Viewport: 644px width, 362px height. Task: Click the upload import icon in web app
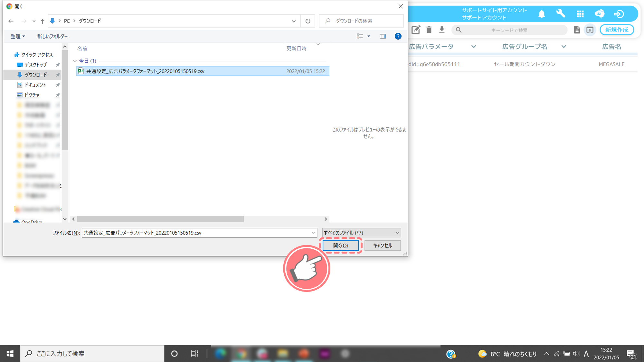coord(590,30)
